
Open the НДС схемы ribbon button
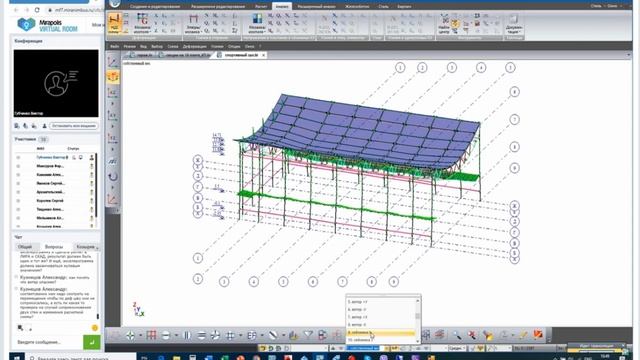coord(114,23)
